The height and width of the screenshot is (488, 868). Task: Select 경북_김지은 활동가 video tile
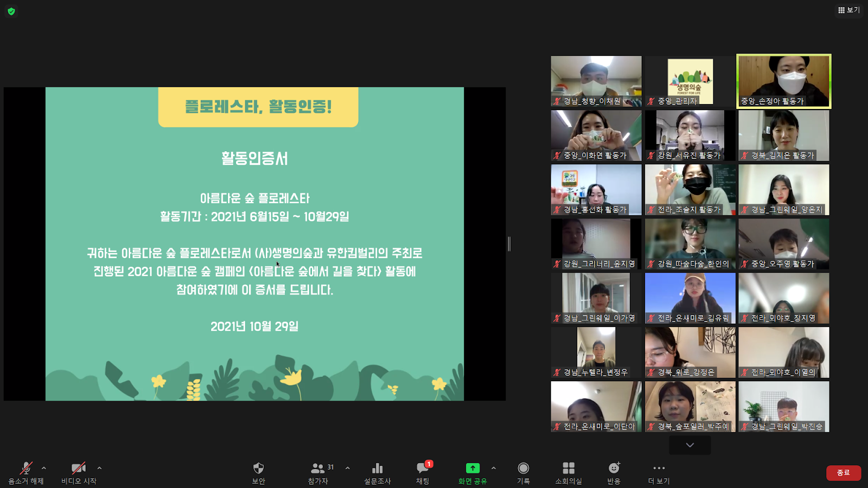click(784, 136)
